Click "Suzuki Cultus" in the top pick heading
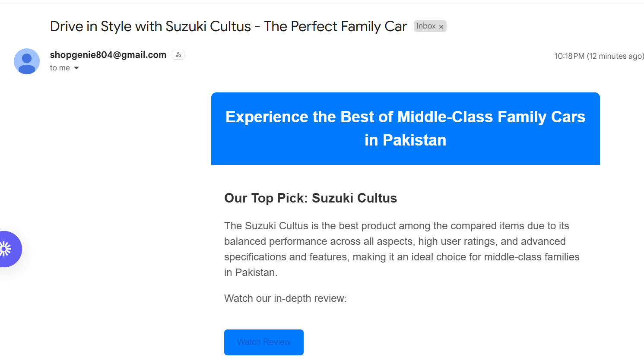 [x=354, y=198]
